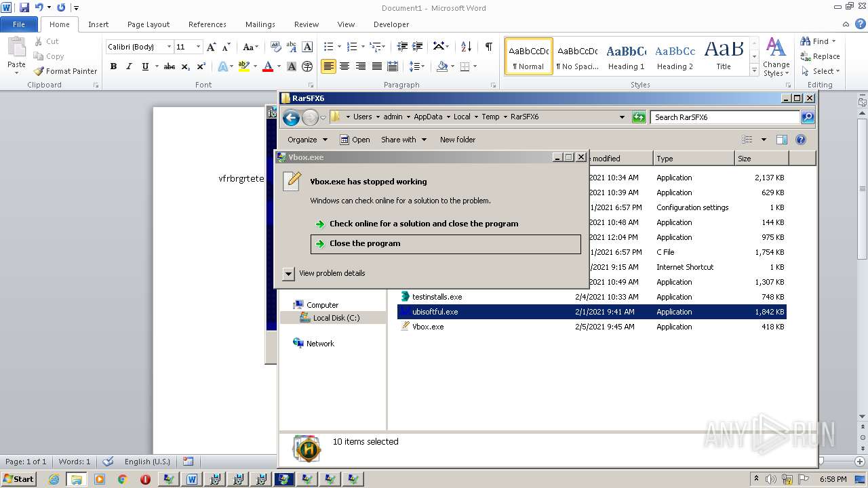Toggle Bold formatting in Word ribbon
Image resolution: width=868 pixels, height=488 pixels.
(113, 66)
